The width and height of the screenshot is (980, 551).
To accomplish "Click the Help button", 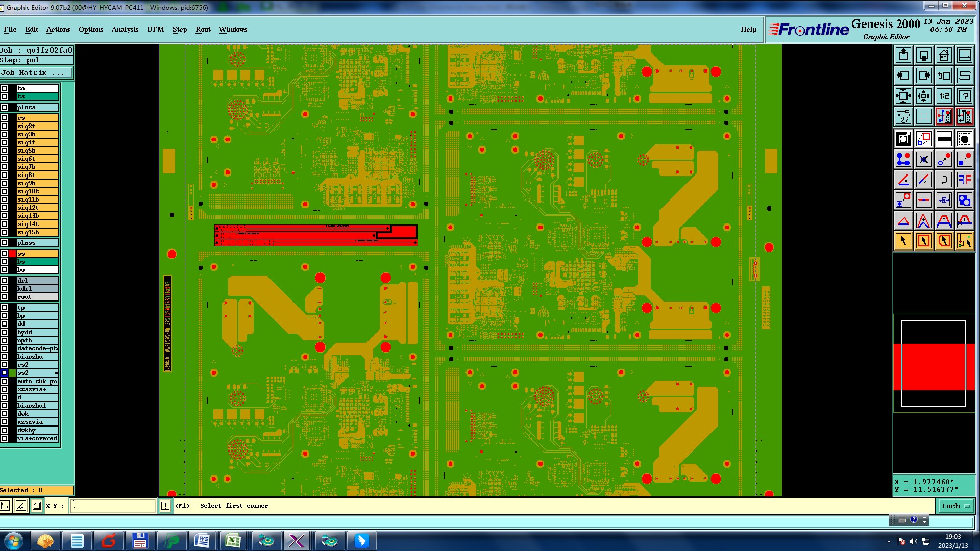I will (x=748, y=29).
